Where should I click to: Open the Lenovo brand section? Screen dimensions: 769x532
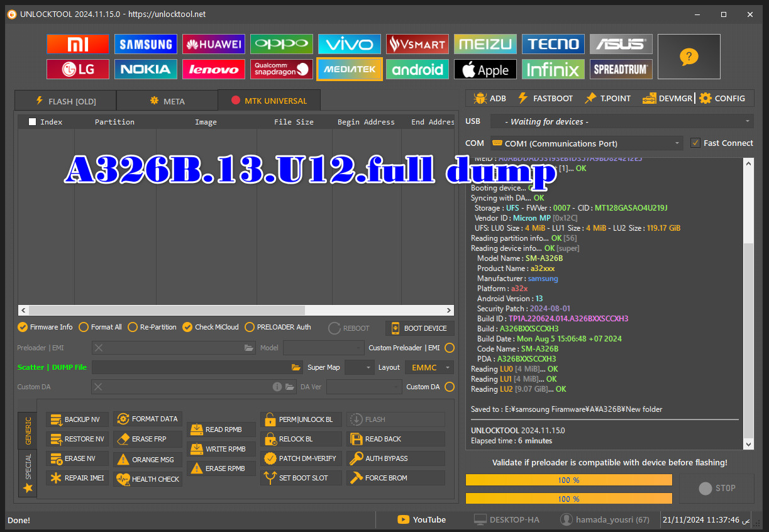point(214,69)
